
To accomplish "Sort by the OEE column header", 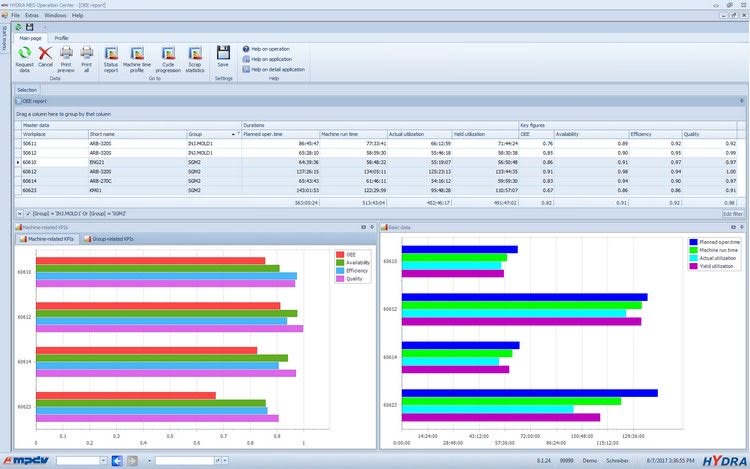I will [x=536, y=134].
